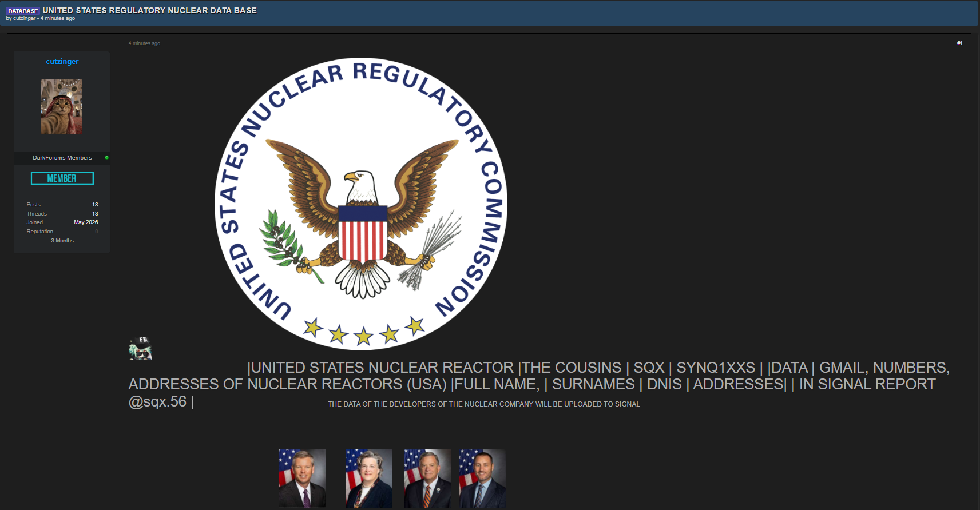This screenshot has width=980, height=510.
Task: Click the @sqx.56 Signal handle text
Action: (158, 402)
